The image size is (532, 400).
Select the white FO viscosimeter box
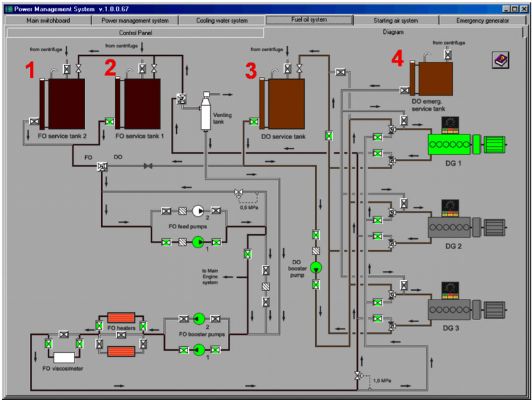[64, 357]
